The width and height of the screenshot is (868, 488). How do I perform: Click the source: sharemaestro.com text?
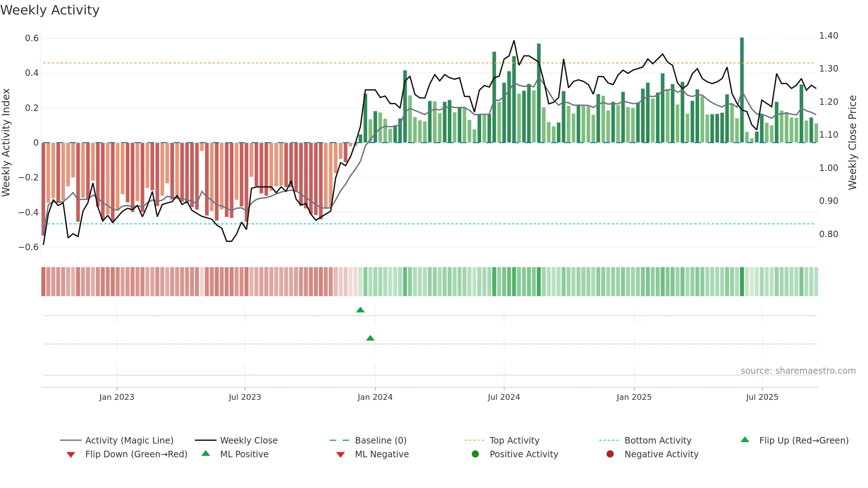point(798,371)
